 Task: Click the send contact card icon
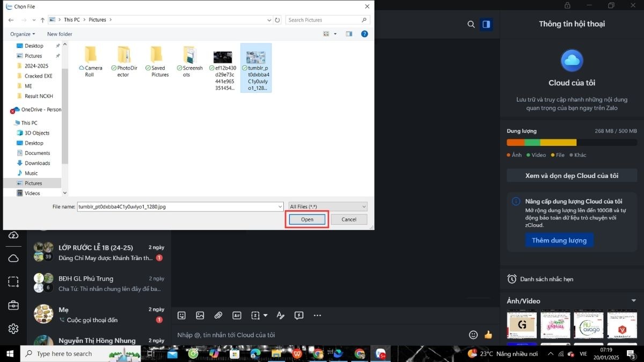(237, 315)
